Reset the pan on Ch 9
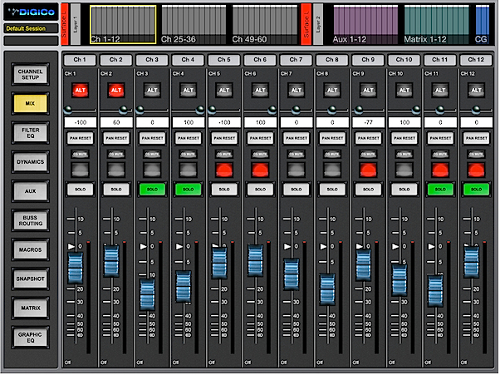Screen dimensions: 500x375 368,138
